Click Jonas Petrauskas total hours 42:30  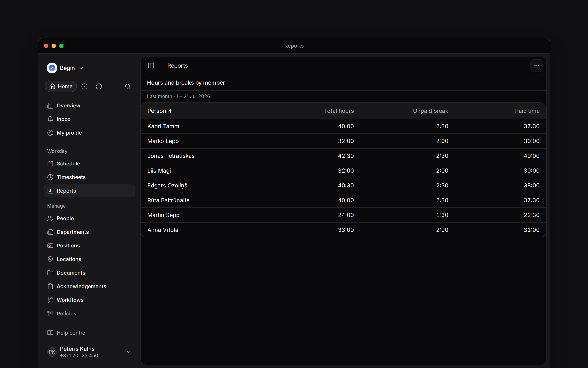click(346, 156)
